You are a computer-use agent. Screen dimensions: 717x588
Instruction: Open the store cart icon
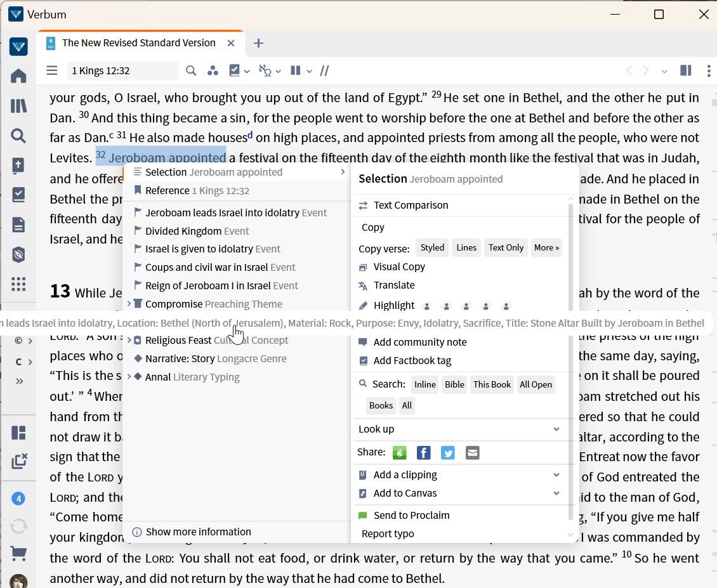(x=18, y=554)
